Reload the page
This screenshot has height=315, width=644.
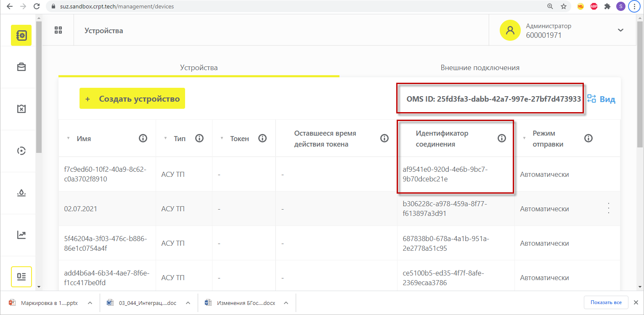[x=37, y=6]
